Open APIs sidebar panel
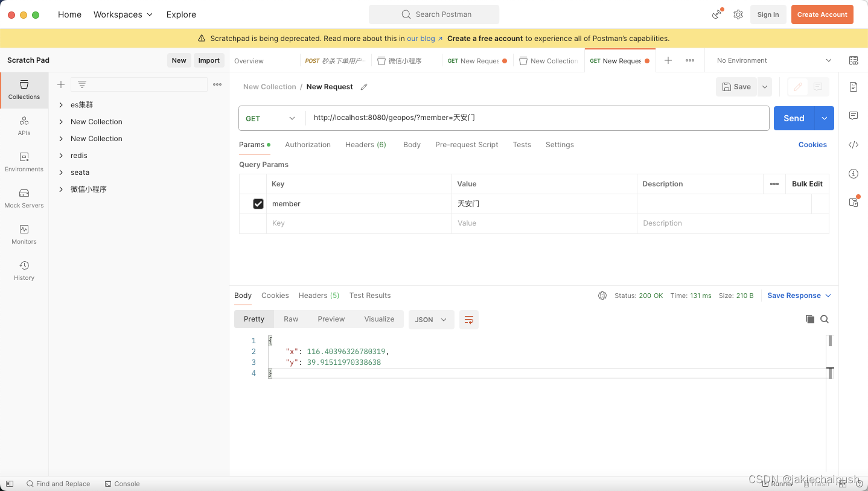 (x=24, y=126)
